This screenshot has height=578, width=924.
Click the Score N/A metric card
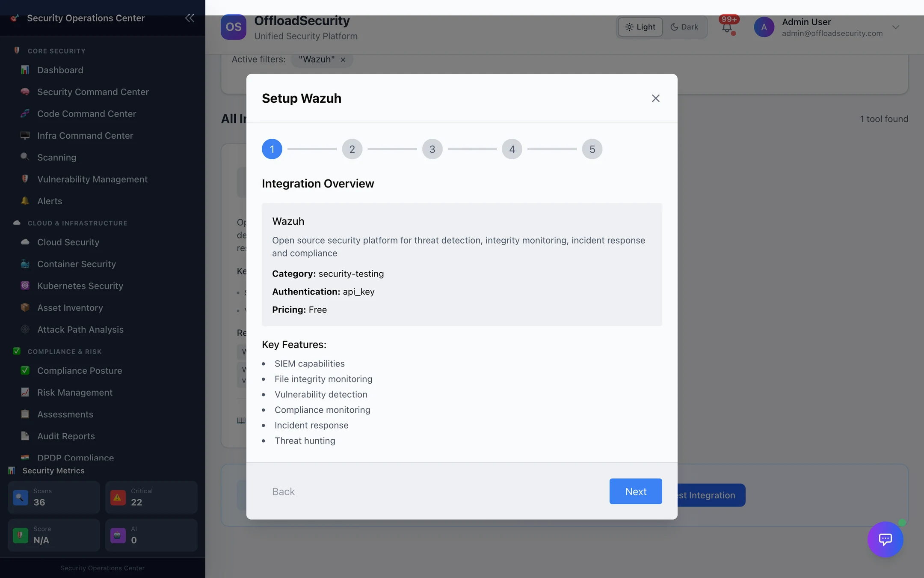point(53,535)
